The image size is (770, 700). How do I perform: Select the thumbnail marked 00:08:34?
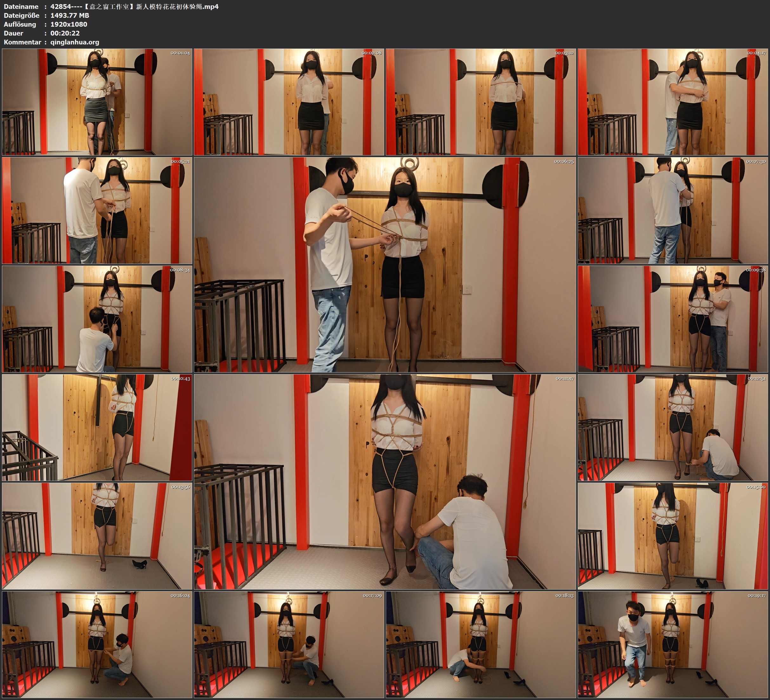point(97,319)
